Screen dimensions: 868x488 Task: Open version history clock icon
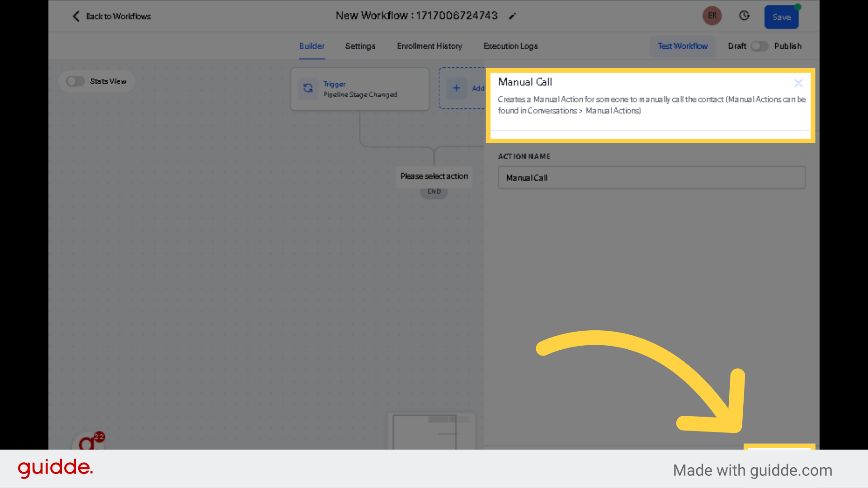click(x=744, y=16)
